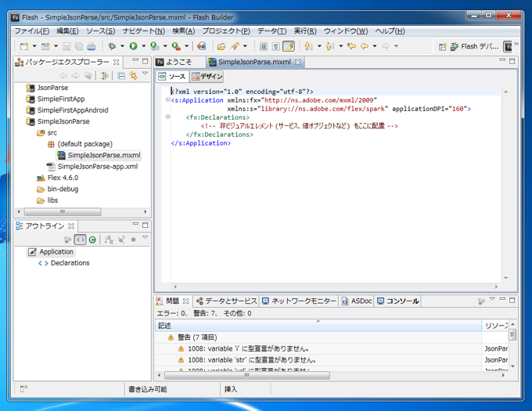Select the bin-debug folder
The width and height of the screenshot is (532, 411).
tap(58, 189)
